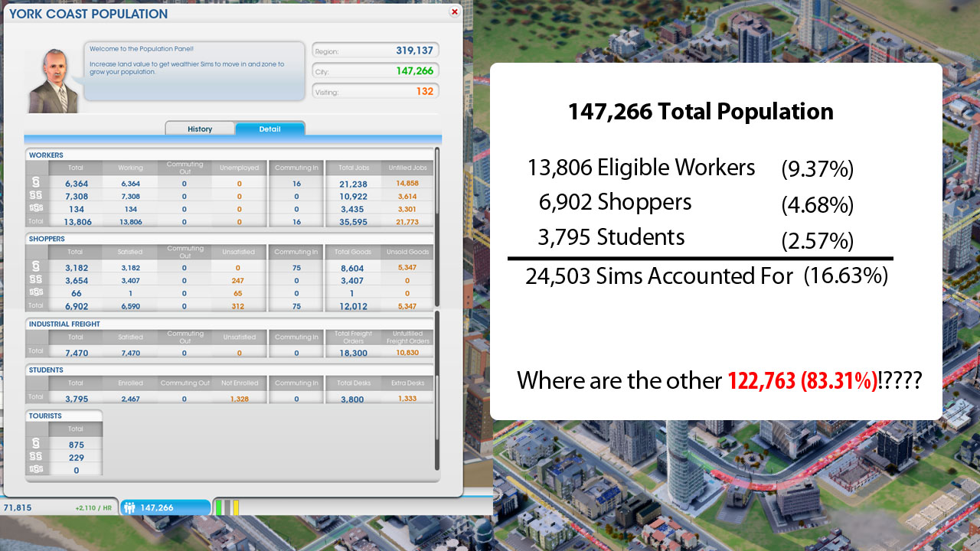
Task: Click the 71,815 simoleons balance
Action: [x=18, y=507]
